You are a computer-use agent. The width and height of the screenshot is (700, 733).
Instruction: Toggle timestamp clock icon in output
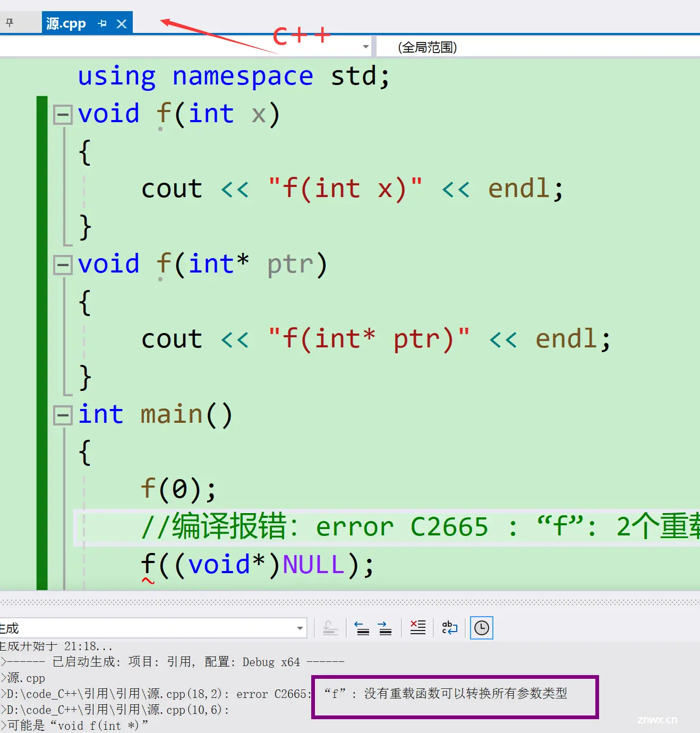coord(482,628)
